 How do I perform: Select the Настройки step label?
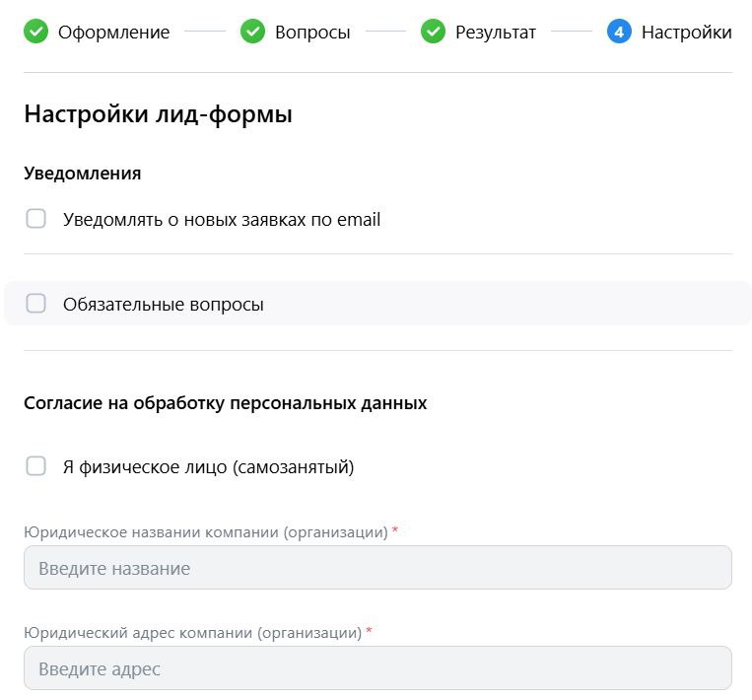click(x=686, y=33)
